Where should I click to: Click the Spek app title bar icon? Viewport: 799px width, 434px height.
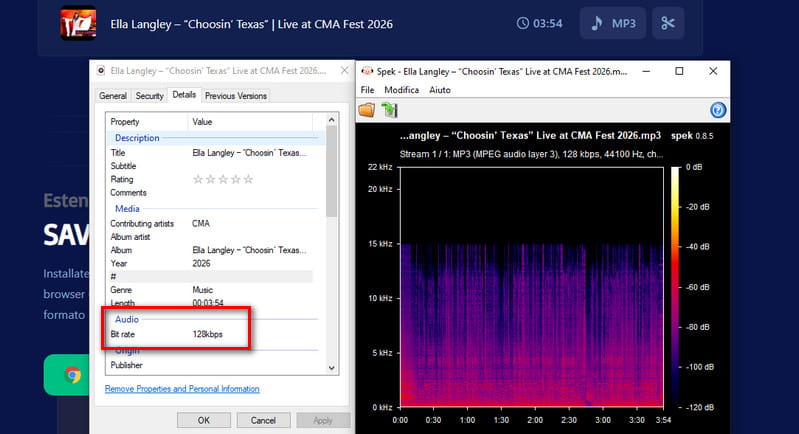(366, 71)
